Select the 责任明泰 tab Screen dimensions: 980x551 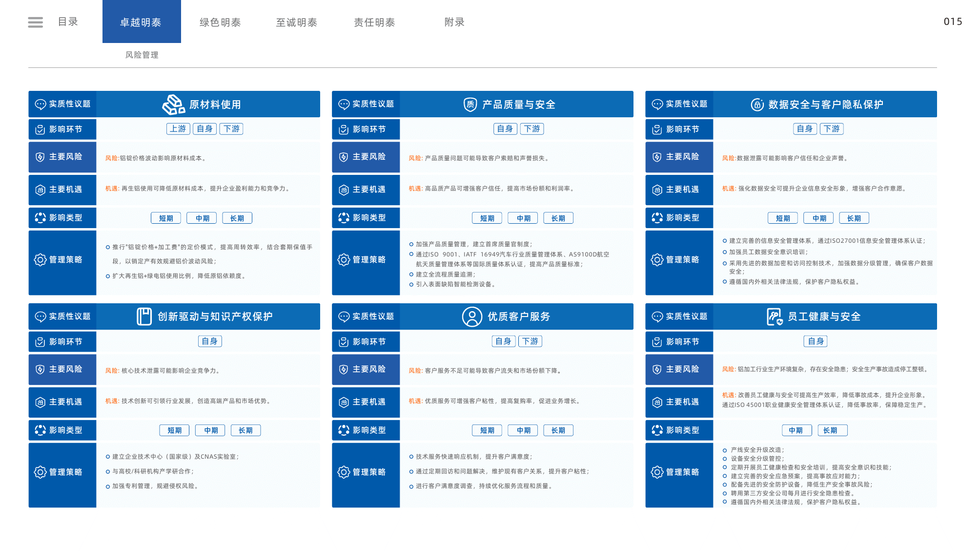[x=374, y=22]
